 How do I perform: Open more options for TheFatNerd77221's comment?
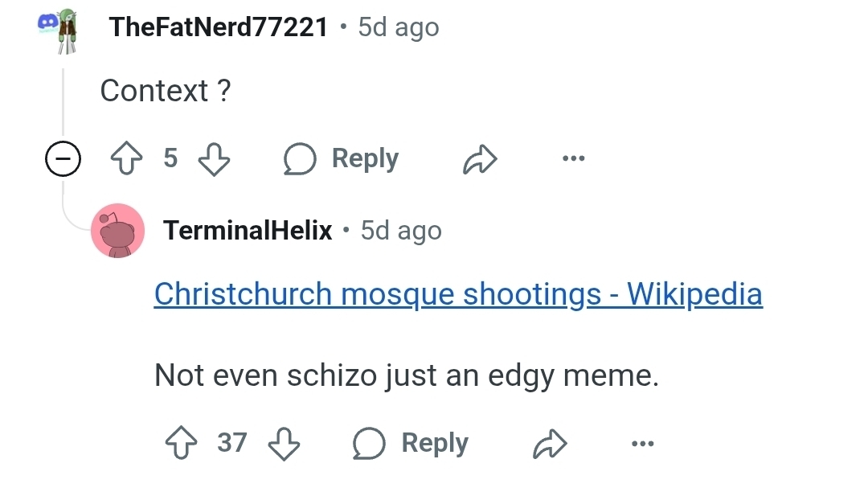574,159
